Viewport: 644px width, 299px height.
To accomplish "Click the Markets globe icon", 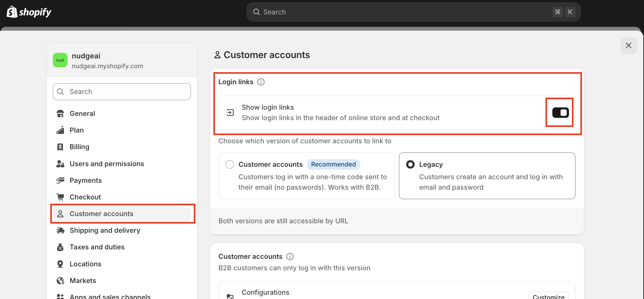I will point(60,281).
